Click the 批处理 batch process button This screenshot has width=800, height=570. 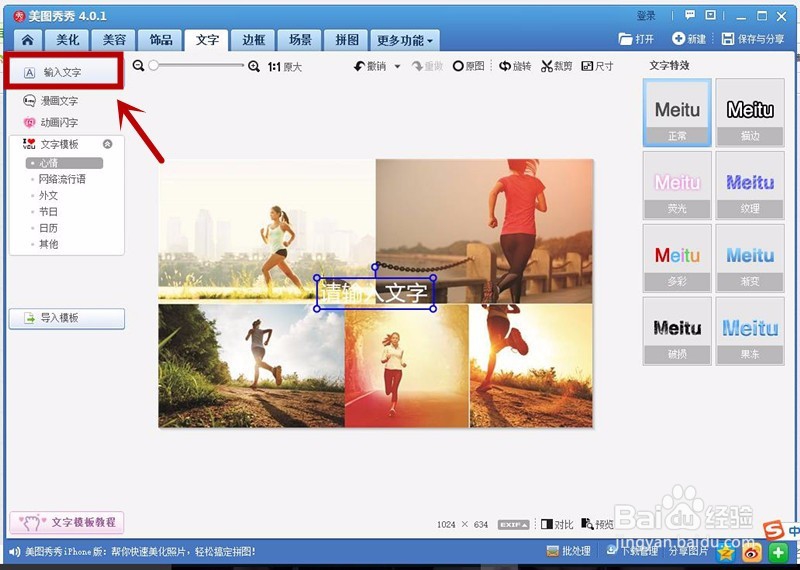[x=568, y=552]
